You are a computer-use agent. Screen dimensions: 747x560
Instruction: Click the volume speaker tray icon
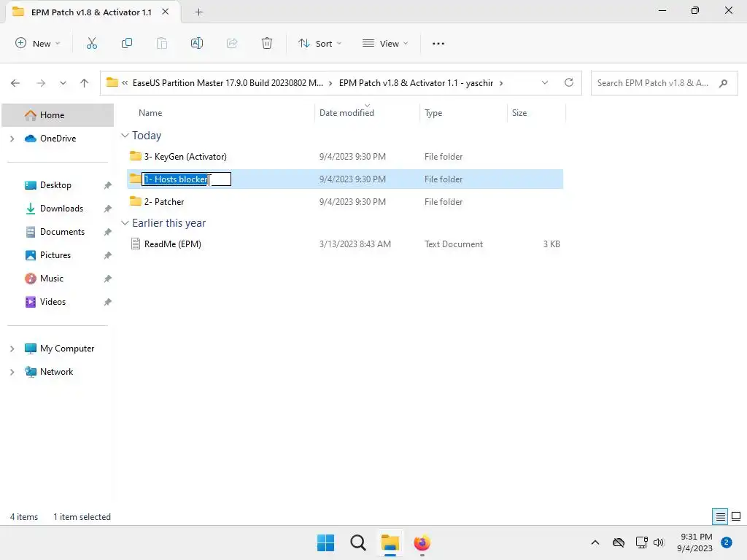click(659, 542)
